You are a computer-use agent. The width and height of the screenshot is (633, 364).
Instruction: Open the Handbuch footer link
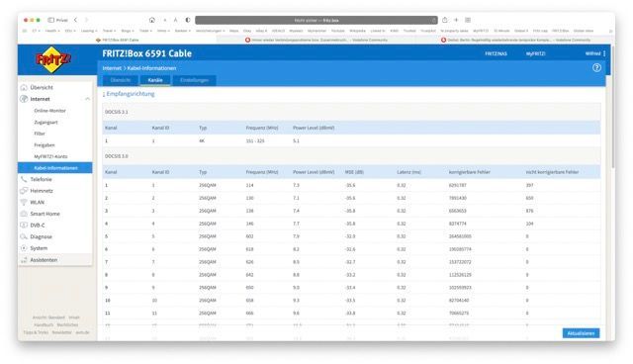44,324
